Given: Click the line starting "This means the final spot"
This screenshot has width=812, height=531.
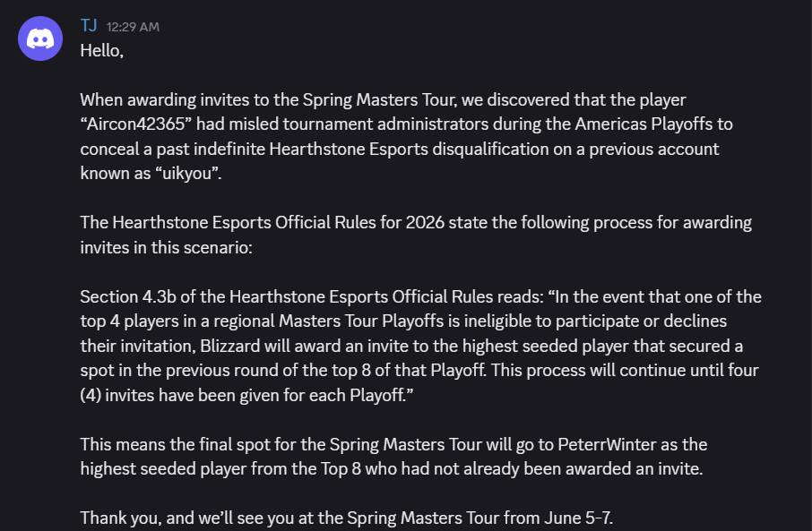Looking at the screenshot, I should [393, 444].
